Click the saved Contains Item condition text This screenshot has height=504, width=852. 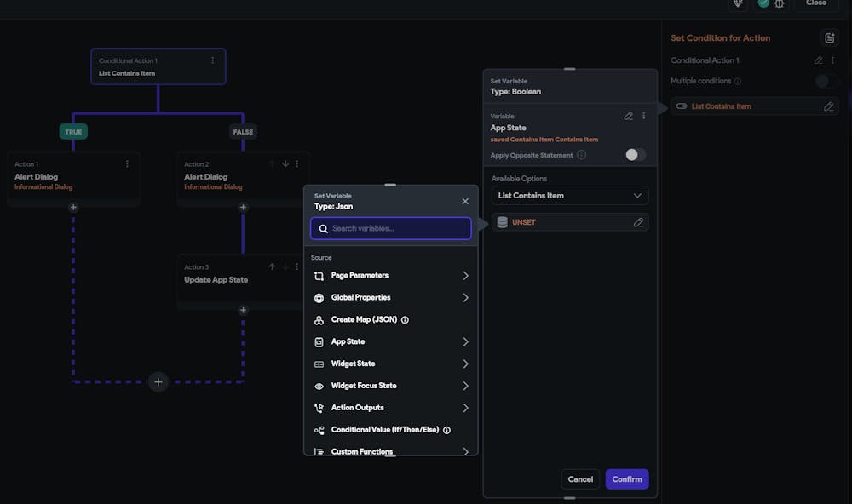click(x=544, y=140)
